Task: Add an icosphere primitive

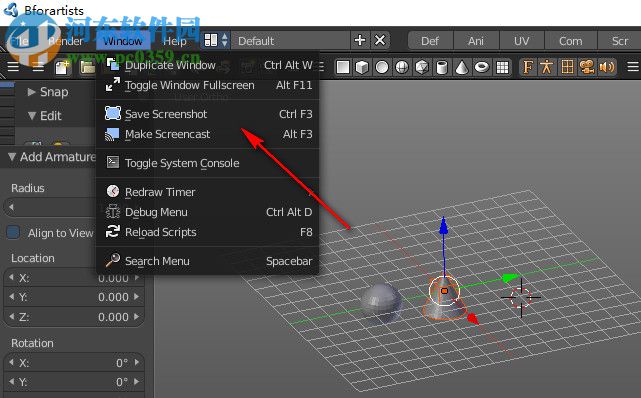Action: pyautogui.click(x=422, y=67)
